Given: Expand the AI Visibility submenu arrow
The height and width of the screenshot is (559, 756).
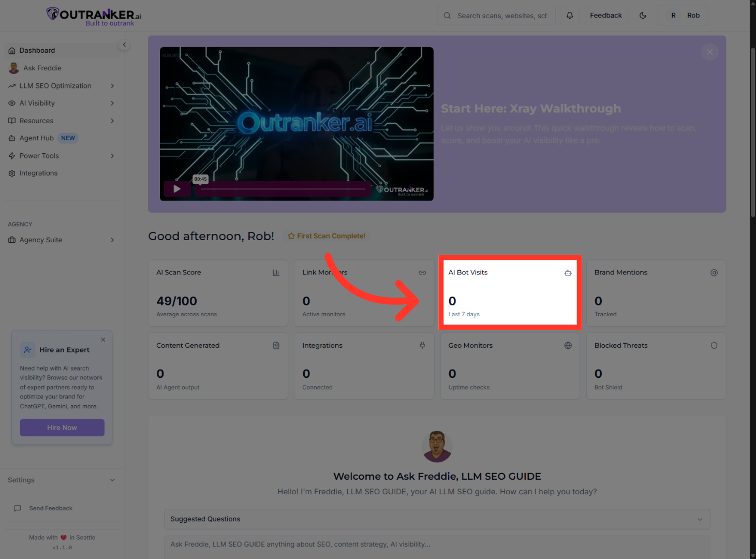Looking at the screenshot, I should coord(112,104).
